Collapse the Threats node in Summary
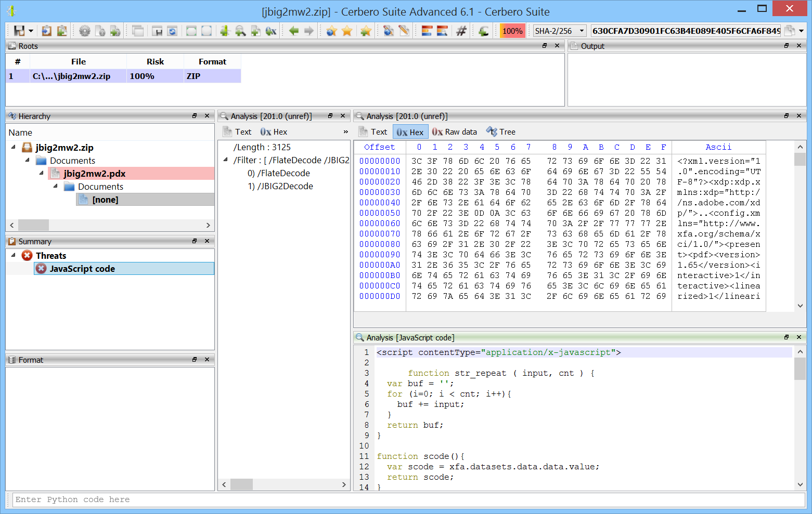This screenshot has width=812, height=514. [14, 255]
